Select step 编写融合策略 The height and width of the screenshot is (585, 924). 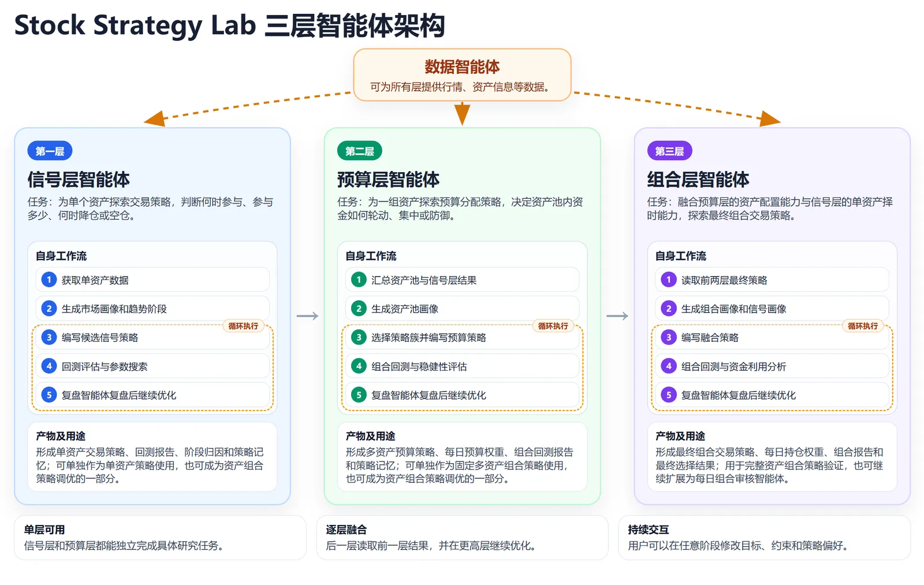[x=772, y=337]
